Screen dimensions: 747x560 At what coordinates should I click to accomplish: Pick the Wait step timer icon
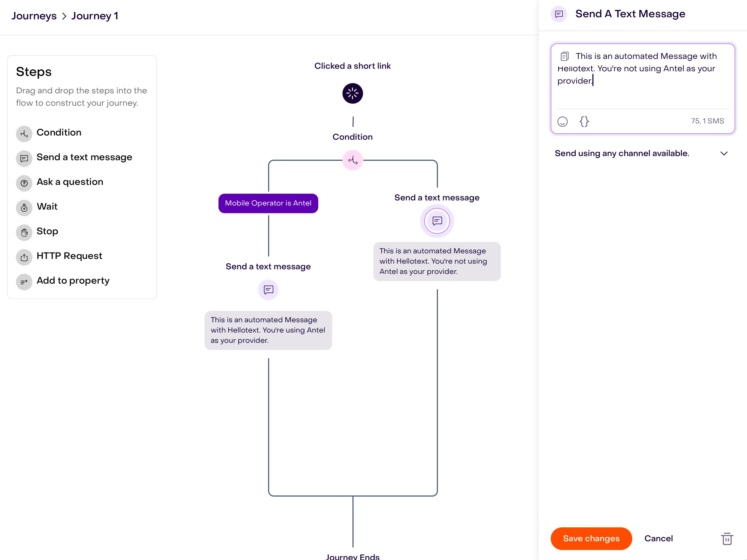click(x=24, y=207)
